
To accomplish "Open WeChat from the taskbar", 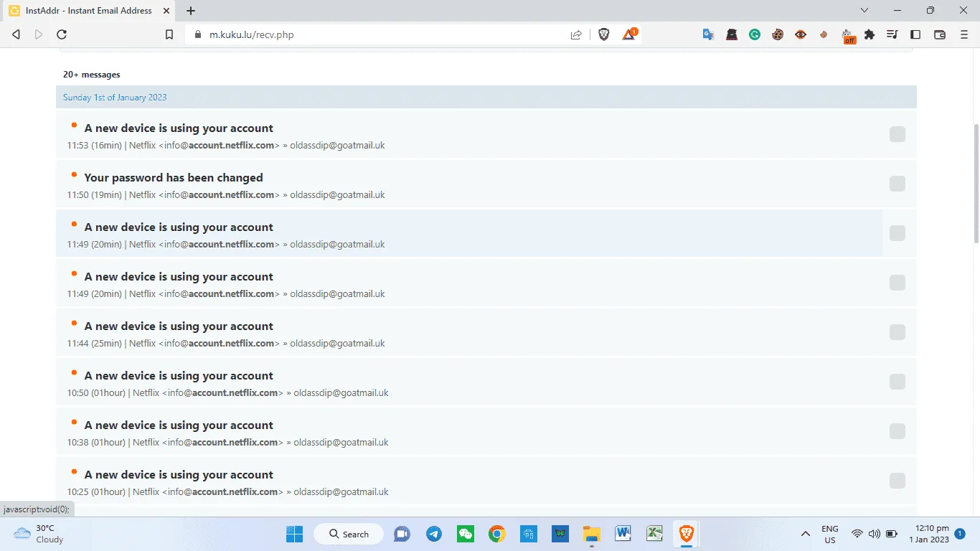I will (x=466, y=534).
